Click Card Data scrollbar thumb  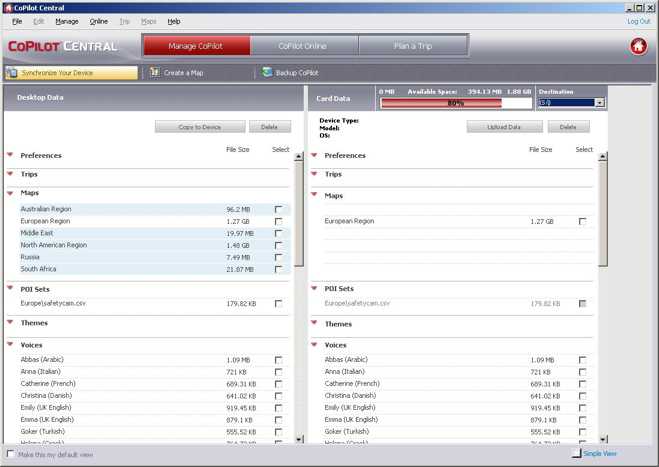[x=603, y=214]
